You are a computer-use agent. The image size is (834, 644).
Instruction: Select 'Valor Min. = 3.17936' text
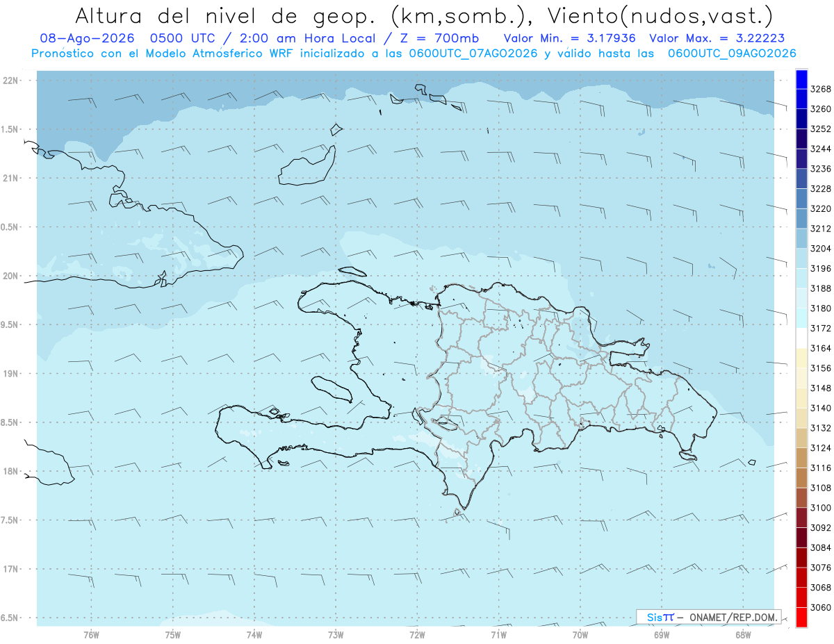pyautogui.click(x=570, y=38)
